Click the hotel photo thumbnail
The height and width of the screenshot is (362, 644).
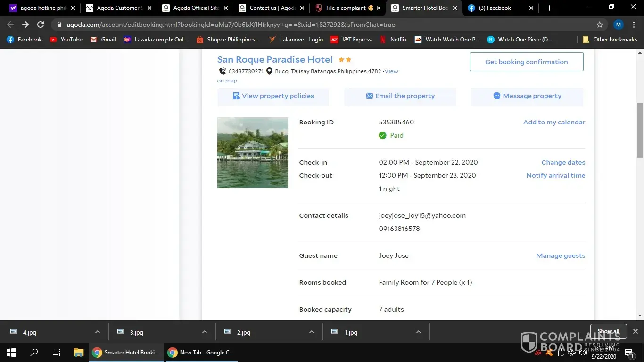[252, 153]
